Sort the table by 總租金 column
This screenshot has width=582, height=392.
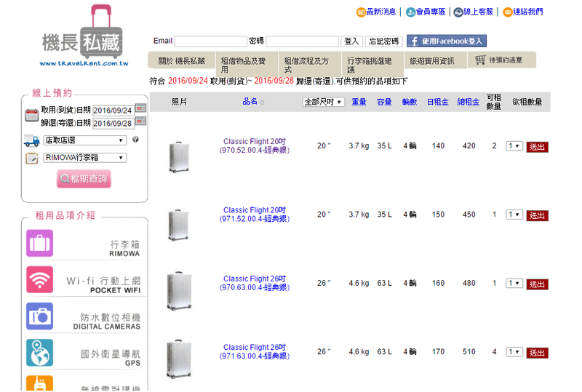[468, 102]
